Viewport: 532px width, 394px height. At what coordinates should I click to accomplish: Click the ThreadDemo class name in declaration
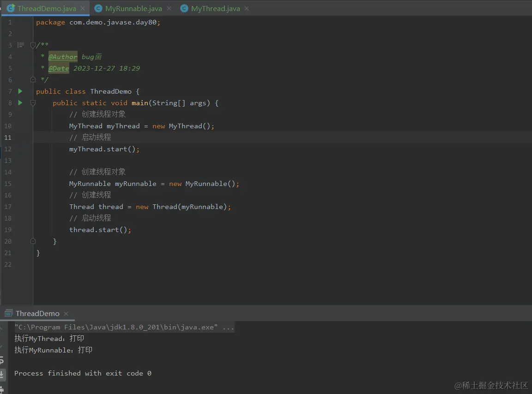tap(111, 91)
